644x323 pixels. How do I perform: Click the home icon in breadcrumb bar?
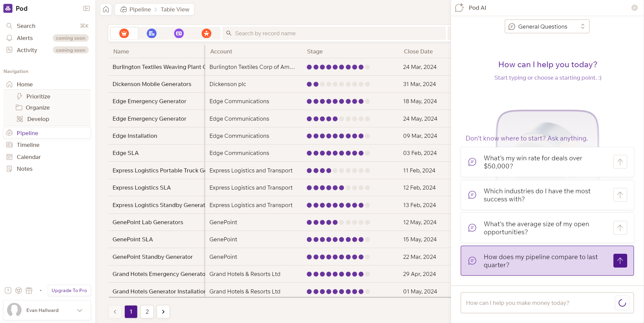click(106, 9)
